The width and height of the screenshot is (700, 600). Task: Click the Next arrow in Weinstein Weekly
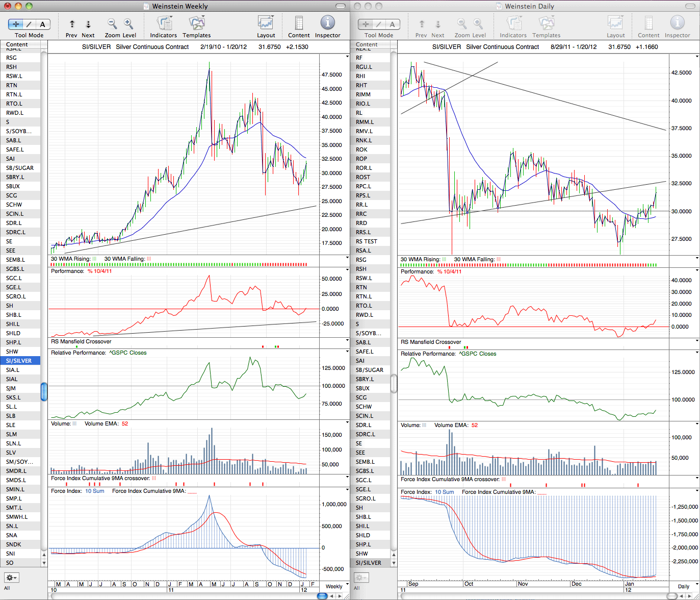pyautogui.click(x=88, y=24)
